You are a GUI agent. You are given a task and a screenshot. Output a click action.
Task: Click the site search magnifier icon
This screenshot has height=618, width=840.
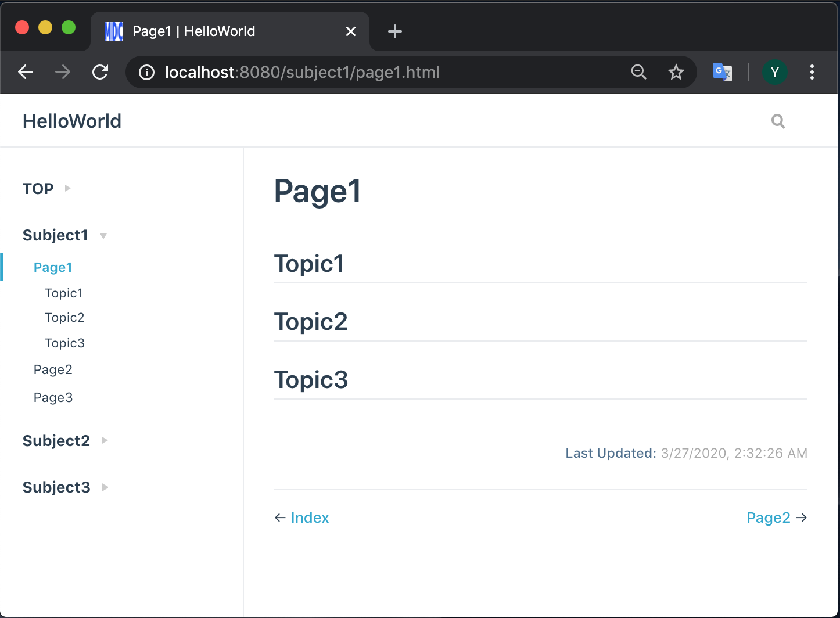click(x=778, y=121)
